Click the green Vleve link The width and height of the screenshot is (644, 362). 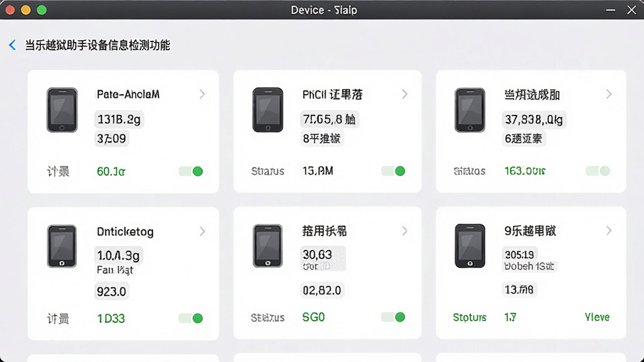tap(597, 317)
